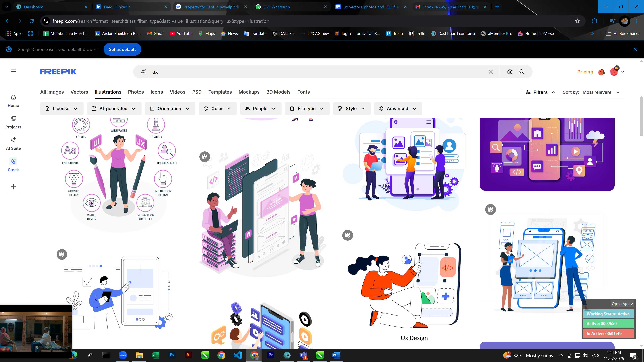Expand the File type filter

[307, 109]
